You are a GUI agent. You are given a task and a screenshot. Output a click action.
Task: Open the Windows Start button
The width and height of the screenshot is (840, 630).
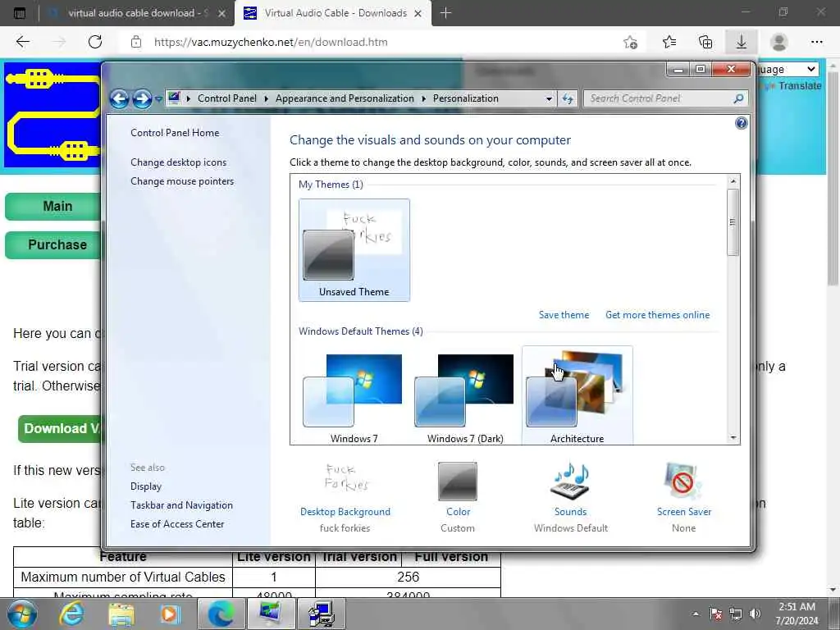[22, 614]
